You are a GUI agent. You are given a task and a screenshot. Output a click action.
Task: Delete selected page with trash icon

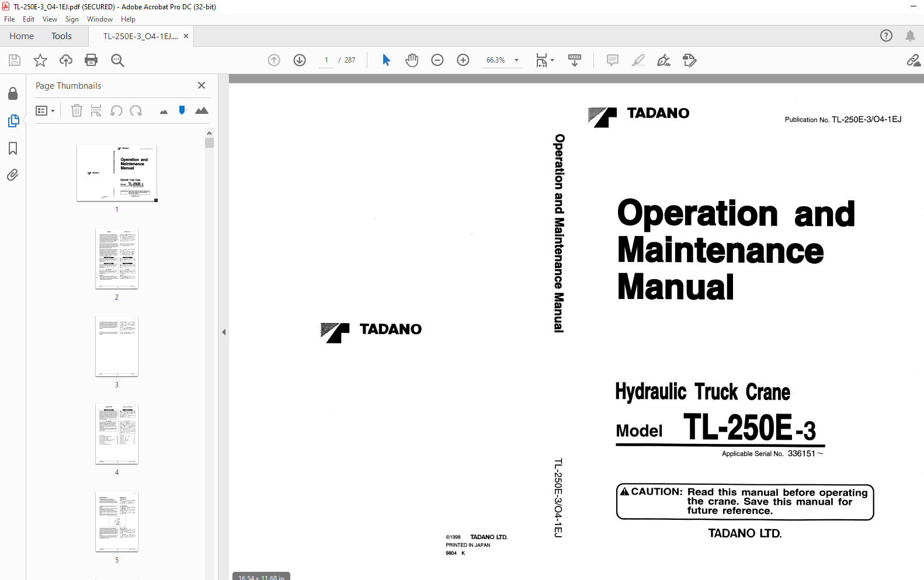point(77,110)
